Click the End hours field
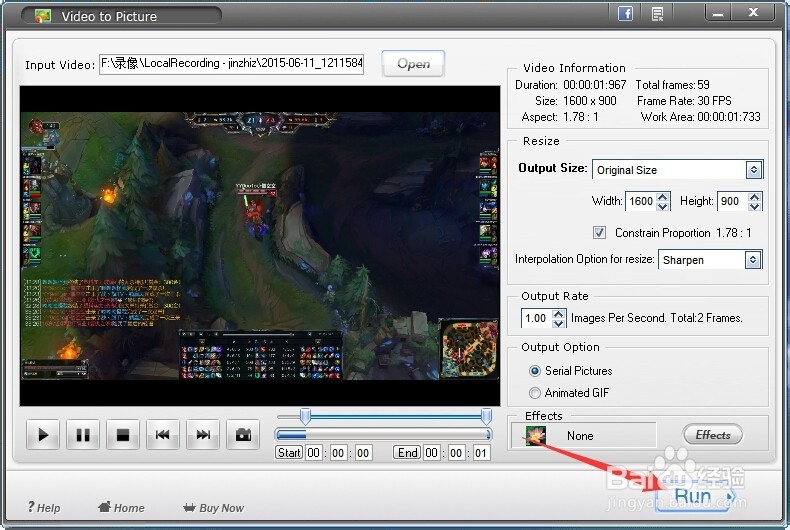790x530 pixels. [431, 452]
